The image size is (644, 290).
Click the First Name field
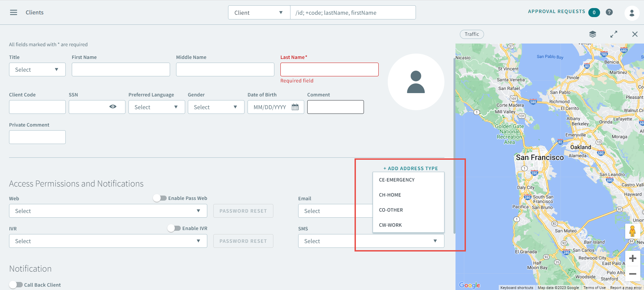pyautogui.click(x=121, y=70)
